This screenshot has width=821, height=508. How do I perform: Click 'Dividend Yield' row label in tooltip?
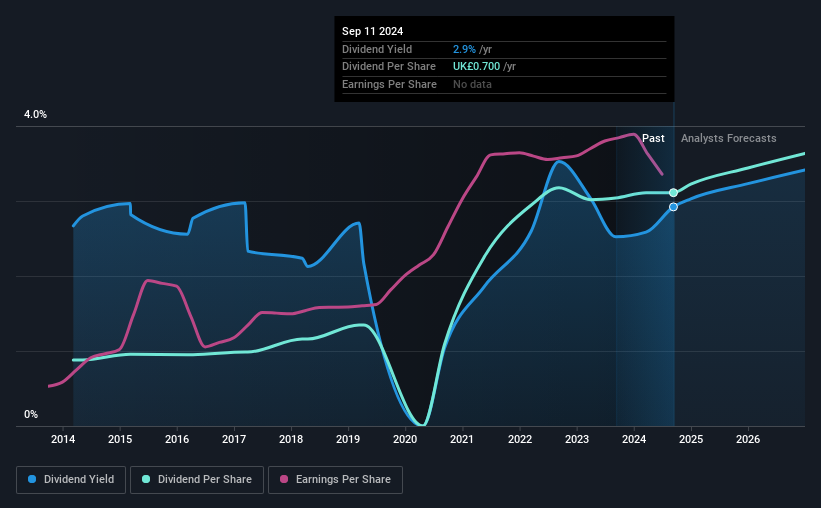point(377,49)
